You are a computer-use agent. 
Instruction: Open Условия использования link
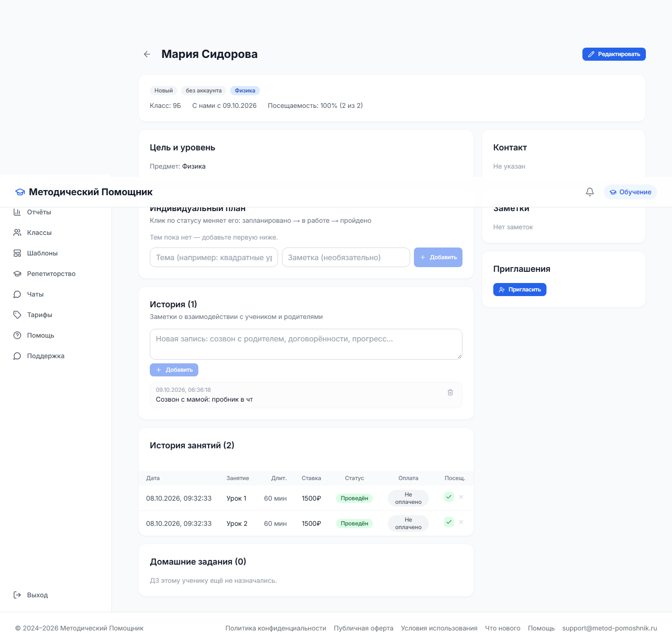[x=439, y=628]
